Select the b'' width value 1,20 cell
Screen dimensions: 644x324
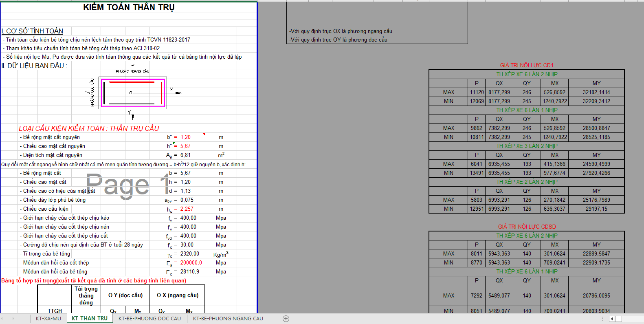(186, 137)
